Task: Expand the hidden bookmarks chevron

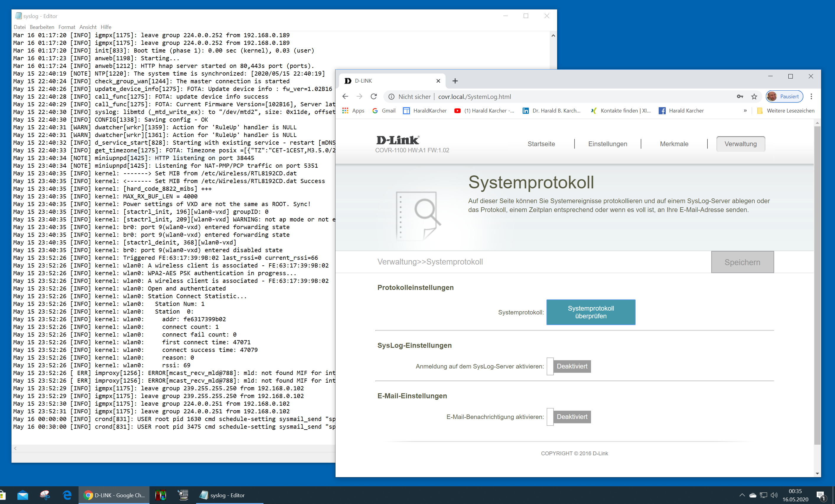Action: [745, 111]
